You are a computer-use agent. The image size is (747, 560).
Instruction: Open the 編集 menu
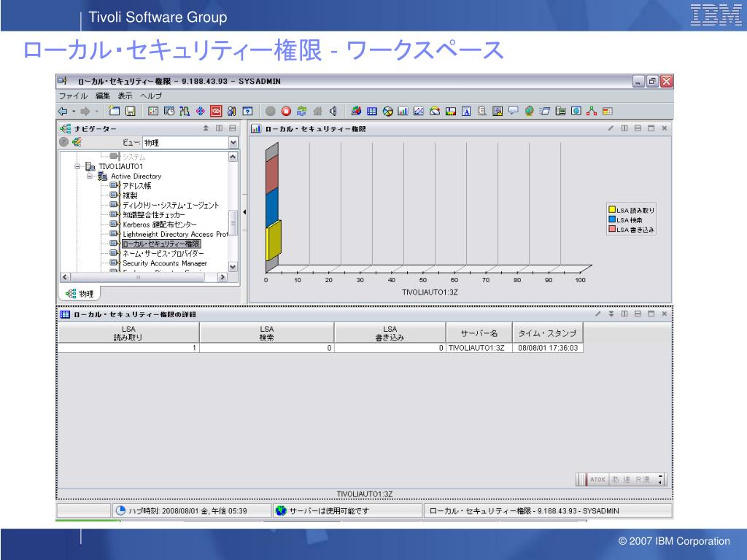(102, 96)
